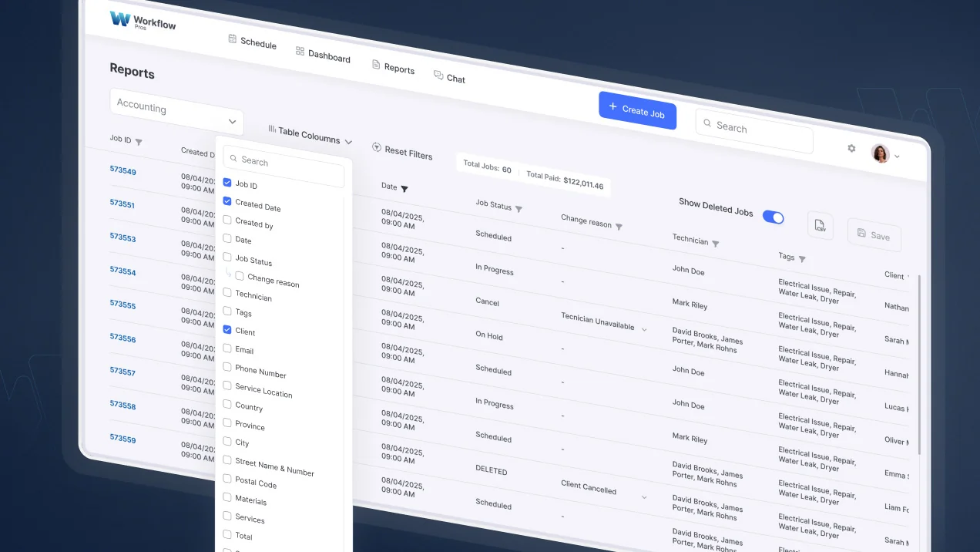Click the magnifier icon in the columns search
The image size is (980, 552).
click(233, 158)
